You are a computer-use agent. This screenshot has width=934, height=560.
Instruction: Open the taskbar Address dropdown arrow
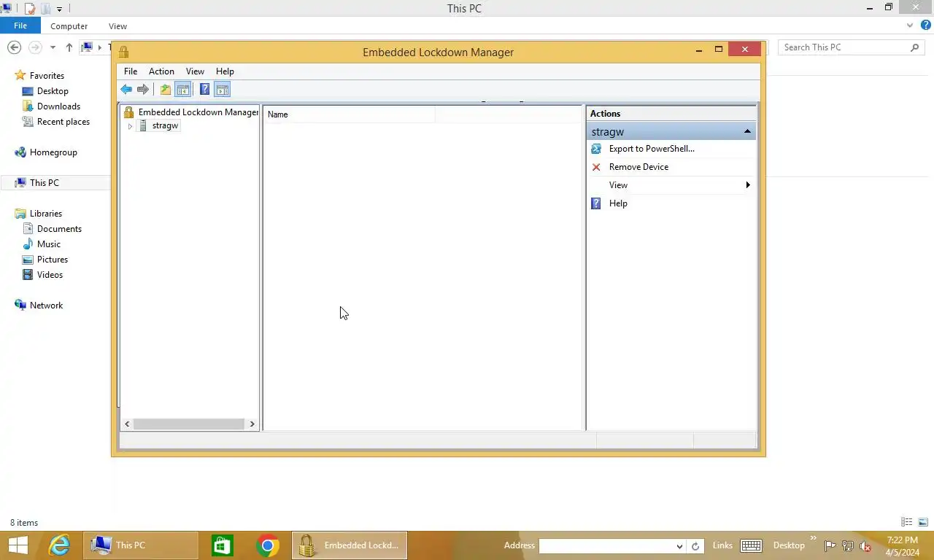tap(679, 546)
